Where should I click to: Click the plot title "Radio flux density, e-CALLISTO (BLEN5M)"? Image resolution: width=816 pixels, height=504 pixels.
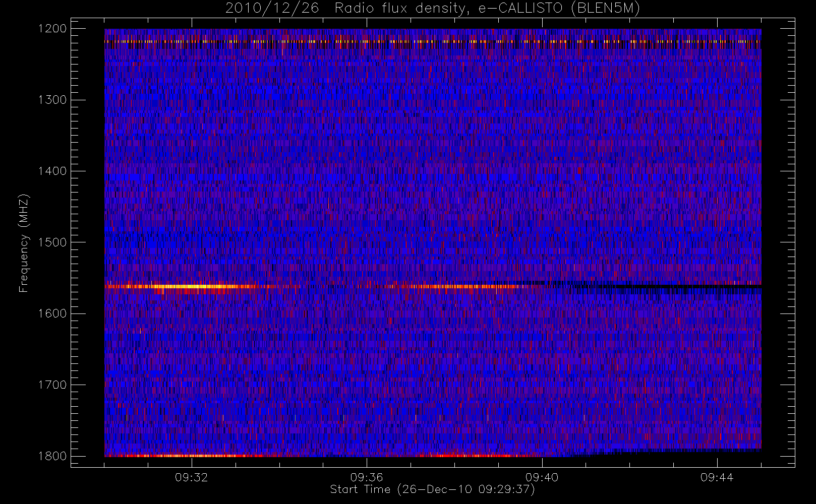487,8
